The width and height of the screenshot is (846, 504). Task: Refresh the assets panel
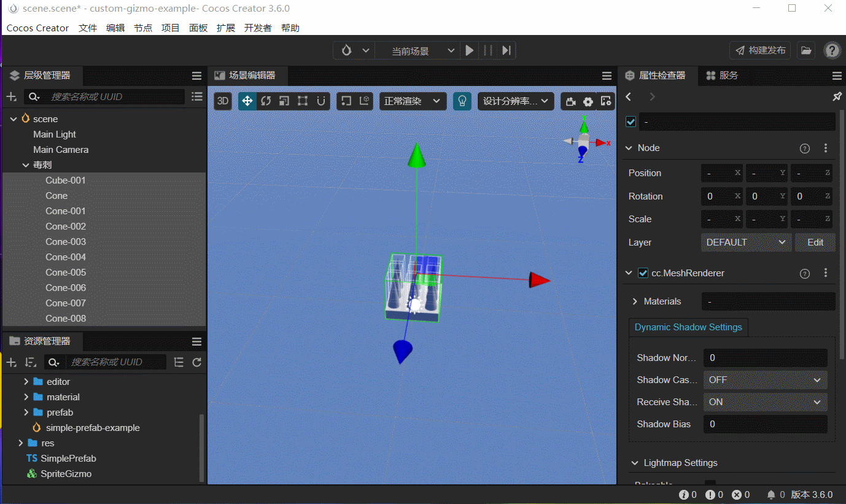tap(196, 362)
